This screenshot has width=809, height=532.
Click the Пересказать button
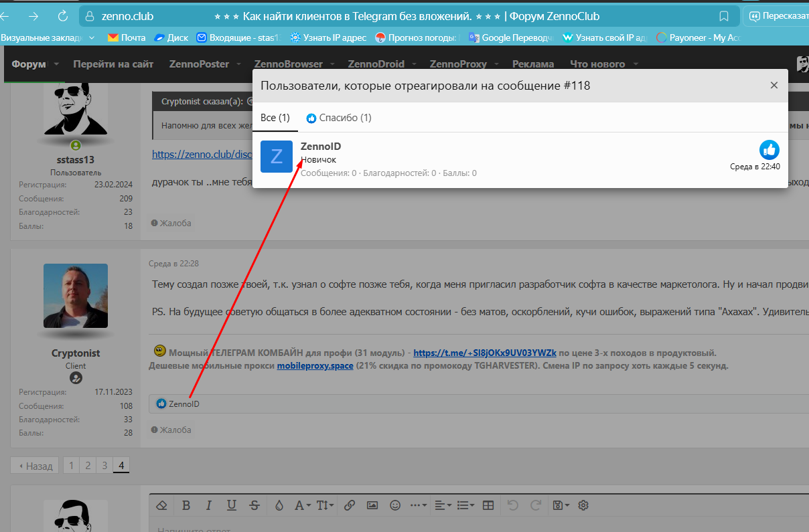point(778,16)
